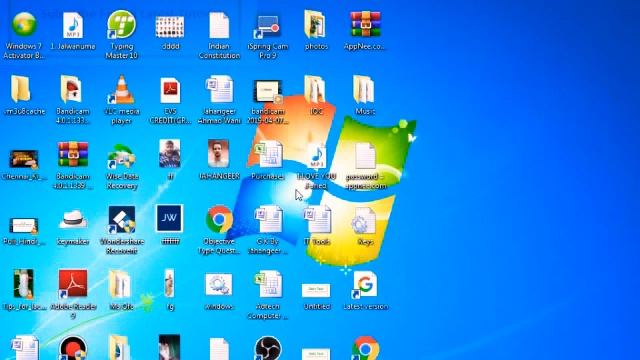Open the m3u8cache folder
Image resolution: width=640 pixels, height=360 pixels.
click(x=20, y=89)
